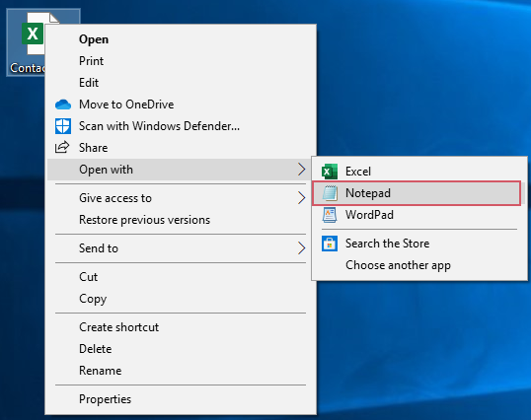This screenshot has width=531, height=420.
Task: Select Move to OneDrive
Action: (181, 105)
